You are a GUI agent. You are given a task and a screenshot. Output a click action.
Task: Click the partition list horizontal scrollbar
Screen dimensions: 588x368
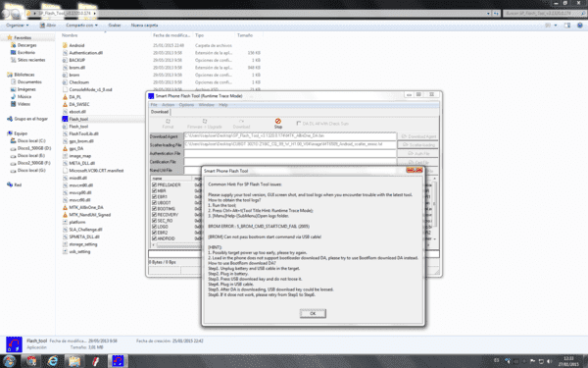[x=178, y=244]
